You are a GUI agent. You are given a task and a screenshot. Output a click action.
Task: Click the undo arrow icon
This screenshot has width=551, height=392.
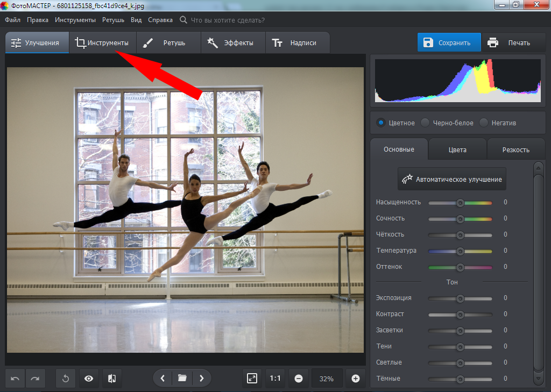15,379
